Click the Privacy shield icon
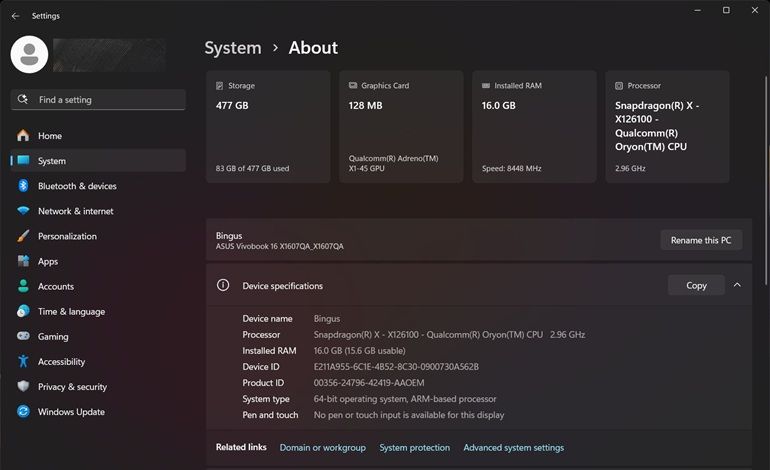Screen dimensions: 770x470 point(23,387)
